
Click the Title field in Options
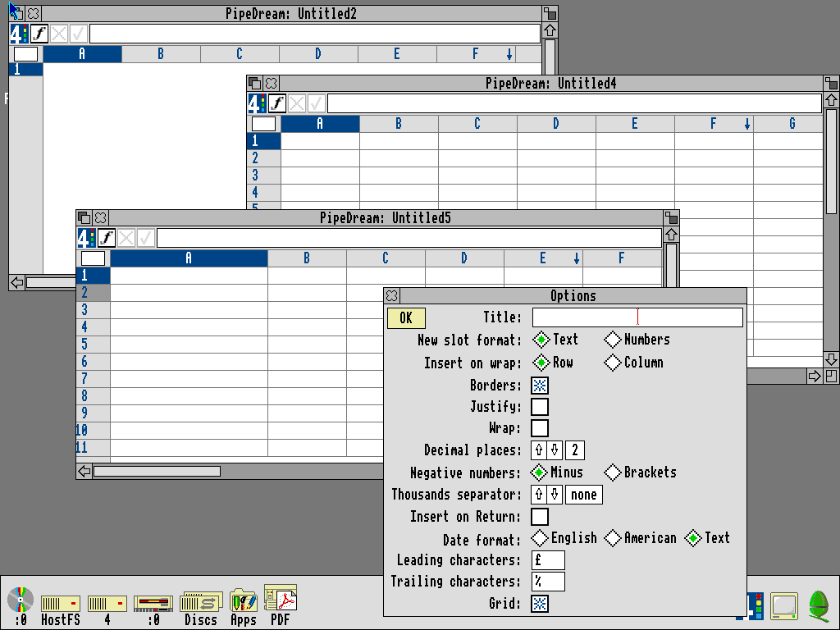coord(637,317)
